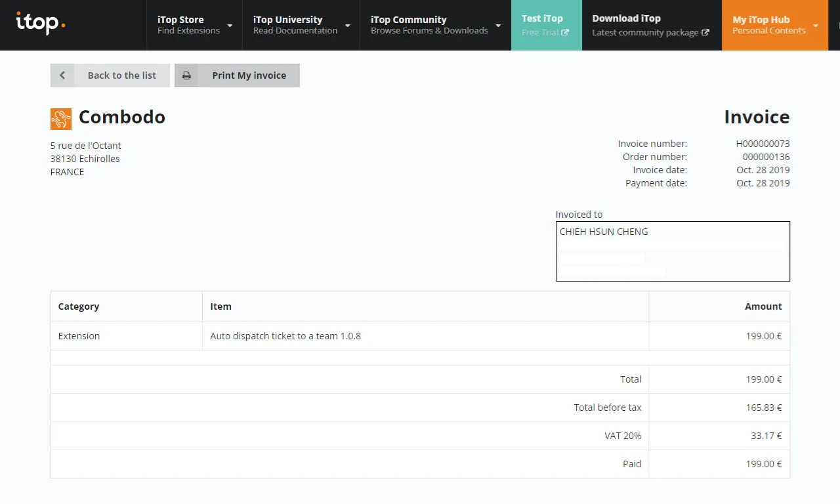Click the Paid label

(x=632, y=464)
